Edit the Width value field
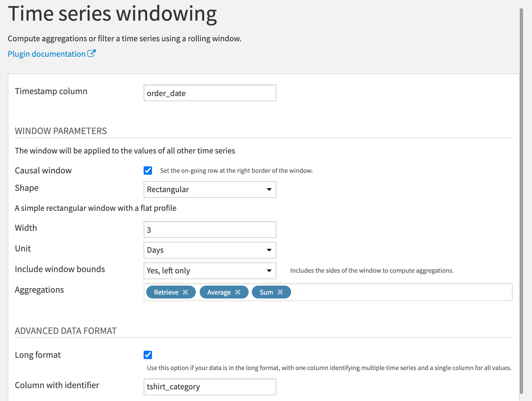The height and width of the screenshot is (401, 532). pos(209,229)
